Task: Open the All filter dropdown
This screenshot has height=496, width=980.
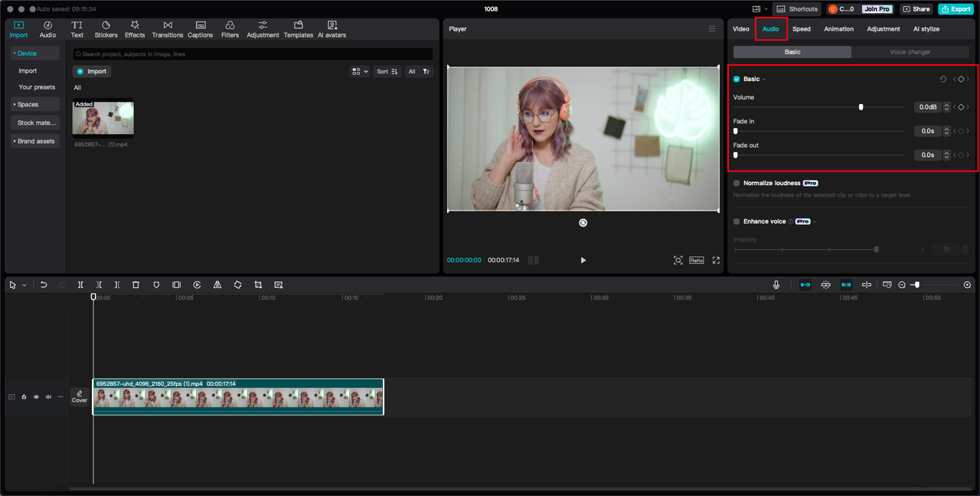Action: pyautogui.click(x=419, y=71)
